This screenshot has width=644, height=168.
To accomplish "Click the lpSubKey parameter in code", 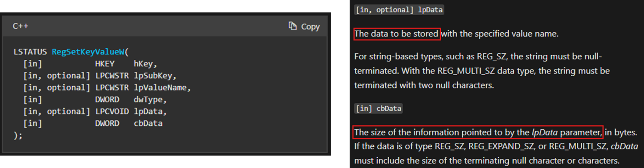I will point(153,76).
